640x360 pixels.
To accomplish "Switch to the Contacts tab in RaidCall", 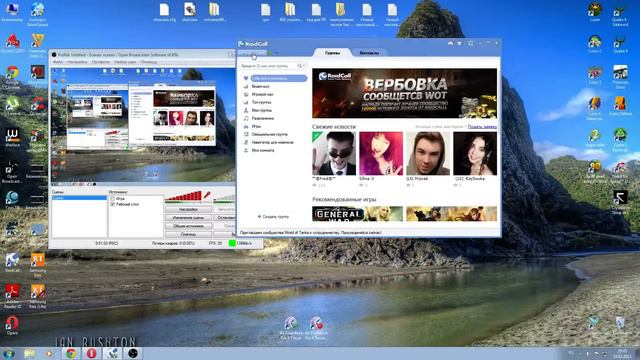I will (x=369, y=53).
